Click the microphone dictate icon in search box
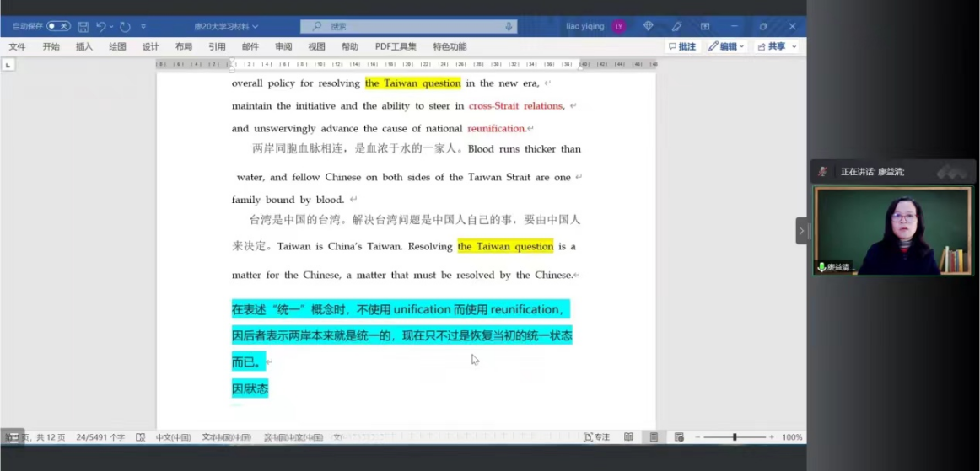Screen dimensions: 980x471 509,27
